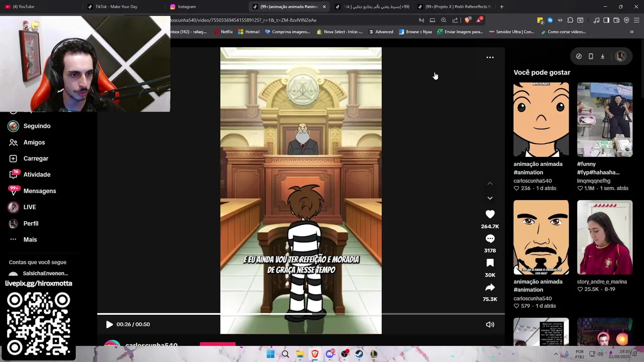Open the profile avatar menu at the top right
Image resolution: width=644 pixels, height=362 pixels.
tap(620, 56)
